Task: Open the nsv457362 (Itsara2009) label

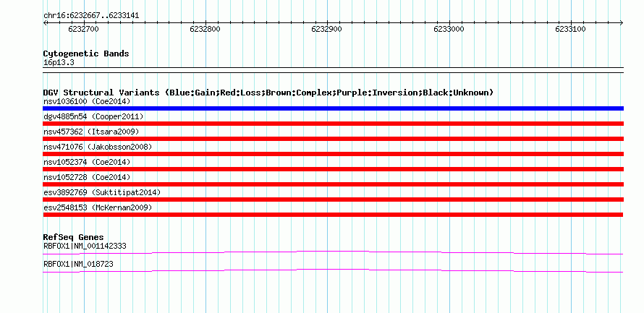Action: [91, 132]
